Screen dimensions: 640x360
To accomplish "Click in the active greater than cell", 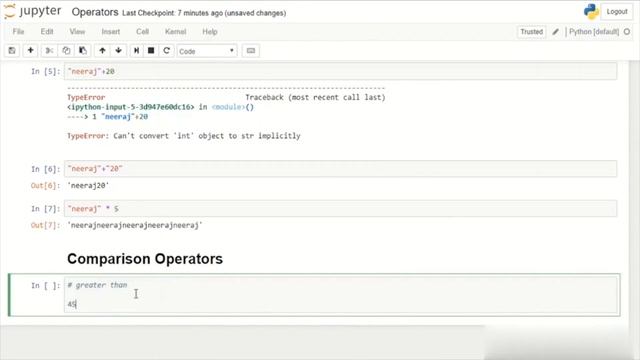I will (340, 295).
